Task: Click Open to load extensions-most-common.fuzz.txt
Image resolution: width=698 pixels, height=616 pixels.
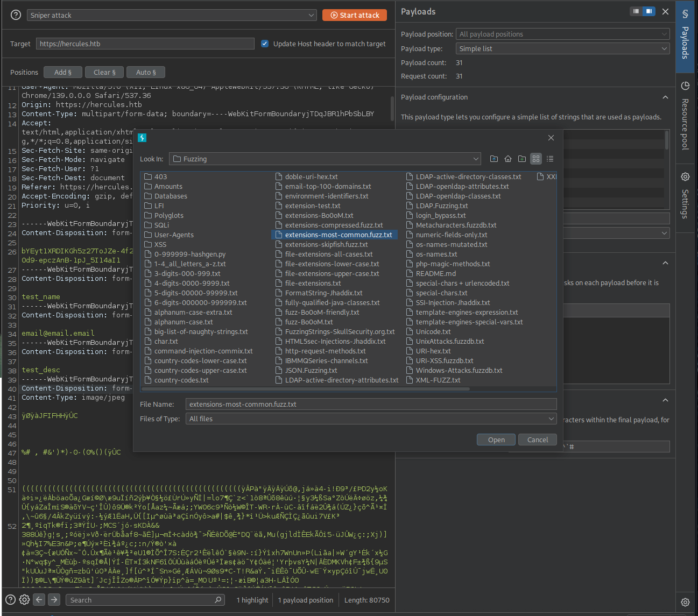Action: 495,440
